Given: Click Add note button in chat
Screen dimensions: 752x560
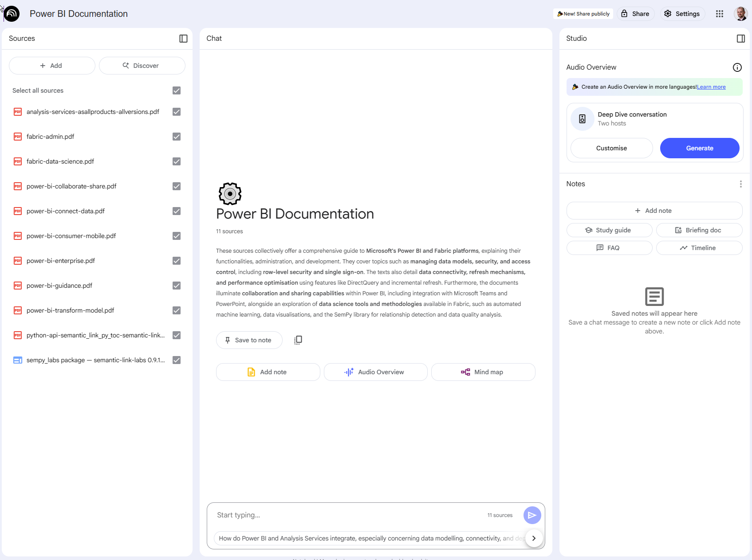Looking at the screenshot, I should point(268,372).
